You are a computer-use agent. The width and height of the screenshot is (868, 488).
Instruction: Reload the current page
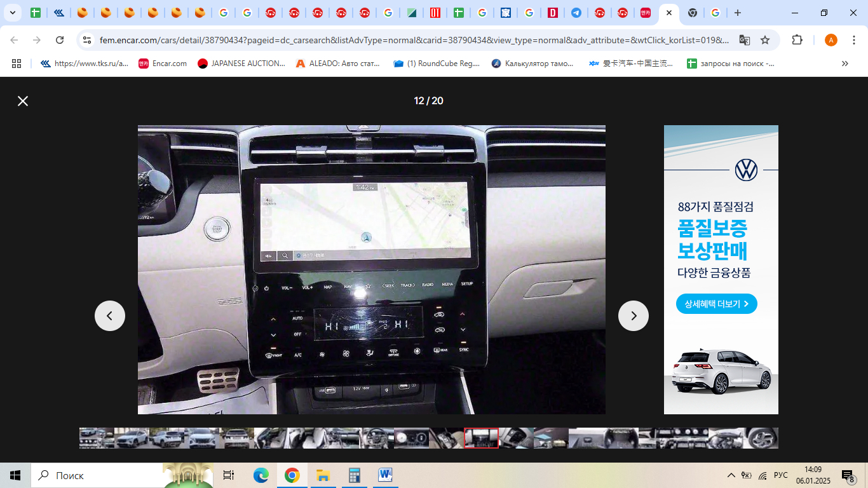pyautogui.click(x=60, y=40)
